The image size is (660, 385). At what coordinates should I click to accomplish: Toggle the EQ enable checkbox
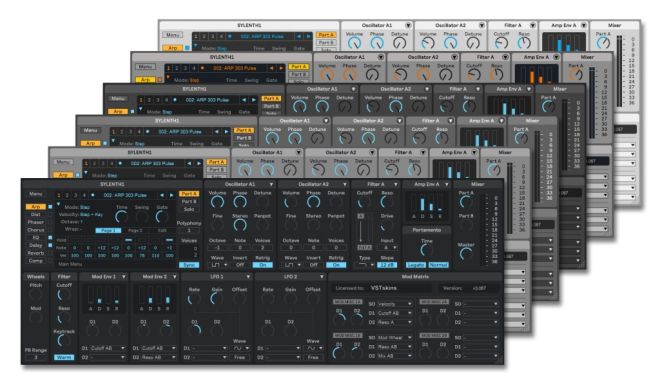[50, 237]
